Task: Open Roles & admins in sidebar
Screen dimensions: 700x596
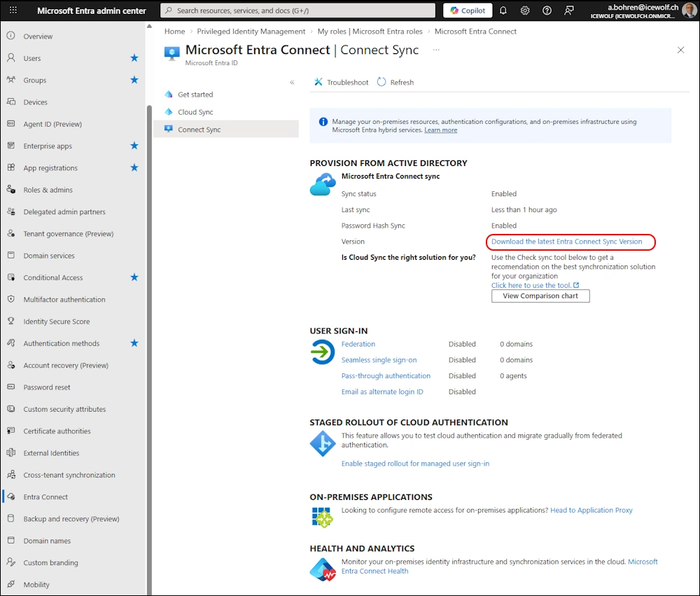Action: click(x=48, y=190)
